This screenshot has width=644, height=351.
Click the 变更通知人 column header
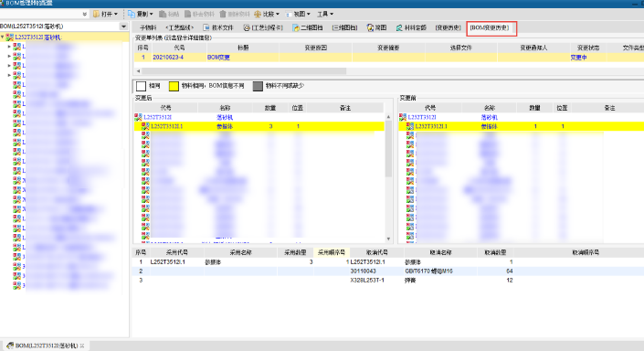pyautogui.click(x=533, y=48)
